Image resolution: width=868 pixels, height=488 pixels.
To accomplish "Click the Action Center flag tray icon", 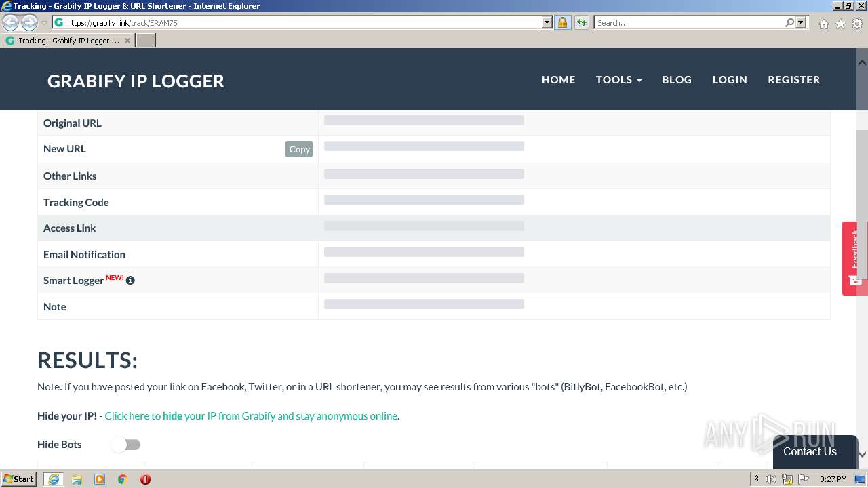I will click(x=804, y=479).
